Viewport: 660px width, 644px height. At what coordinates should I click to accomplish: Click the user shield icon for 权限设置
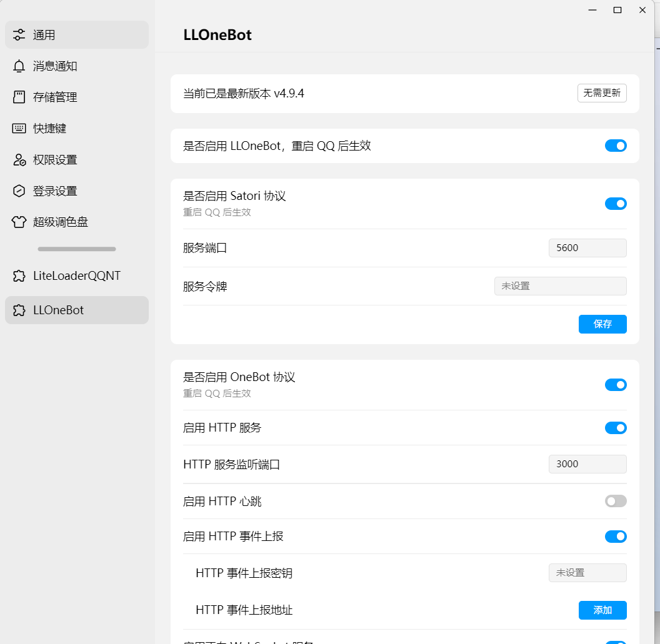click(19, 160)
